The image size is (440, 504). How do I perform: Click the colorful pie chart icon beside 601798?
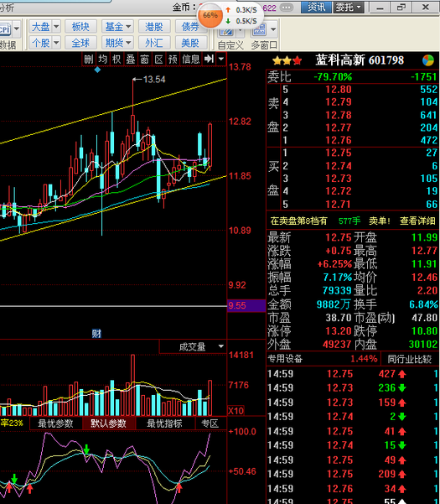click(x=428, y=60)
